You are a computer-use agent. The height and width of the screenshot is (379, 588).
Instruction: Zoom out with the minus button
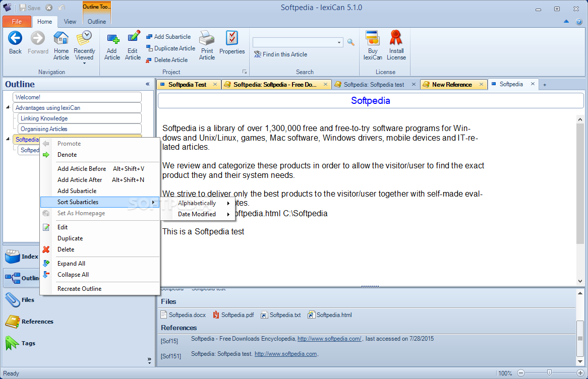coord(520,373)
